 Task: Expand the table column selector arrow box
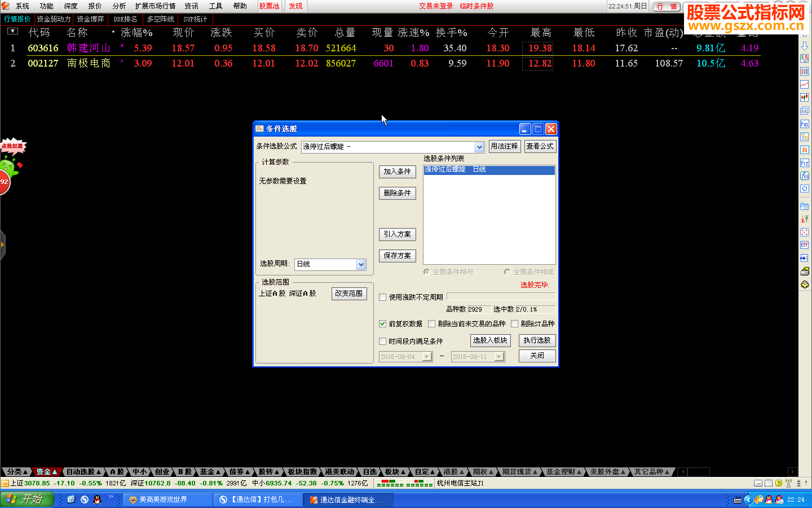pyautogui.click(x=12, y=32)
